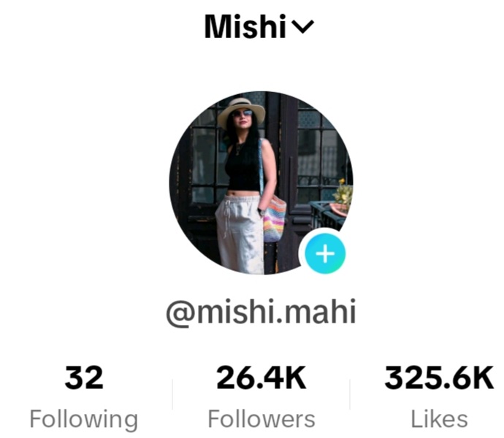Open the Likes label
504x438 pixels.
tap(439, 419)
